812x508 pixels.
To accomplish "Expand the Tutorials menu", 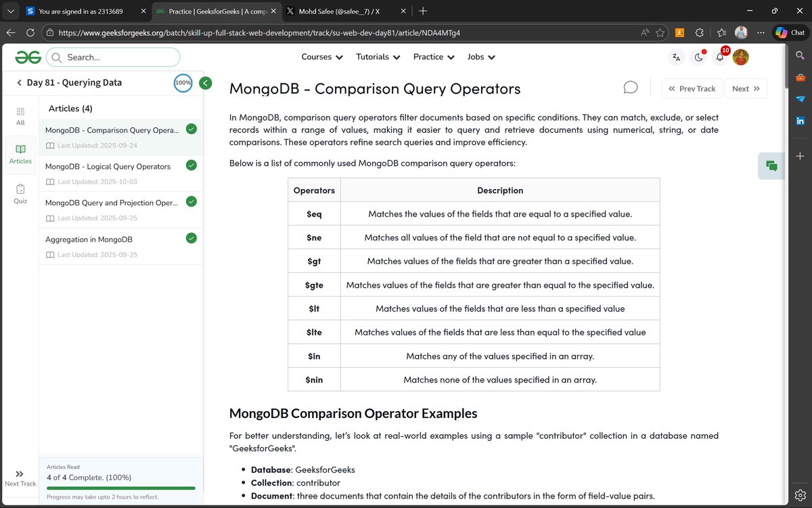I will click(378, 57).
